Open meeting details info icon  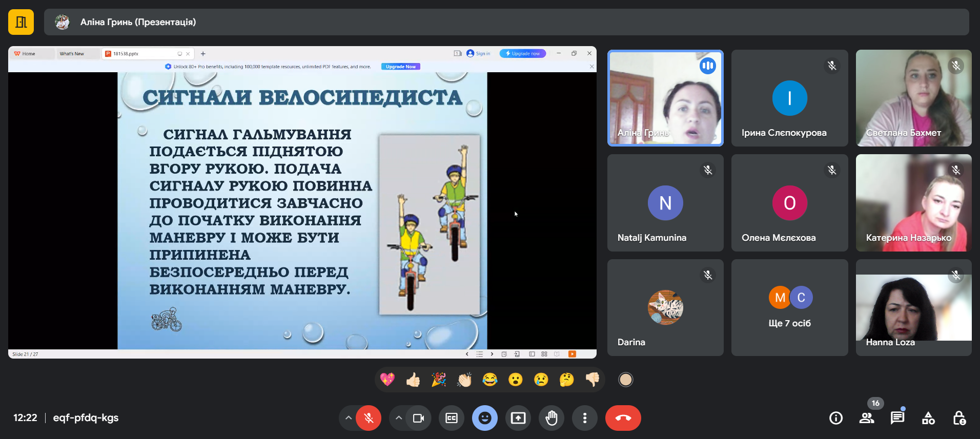[835, 418]
